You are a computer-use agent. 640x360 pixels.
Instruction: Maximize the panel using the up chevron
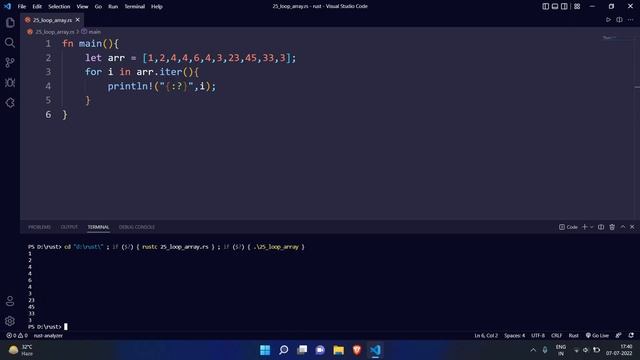coord(623,227)
